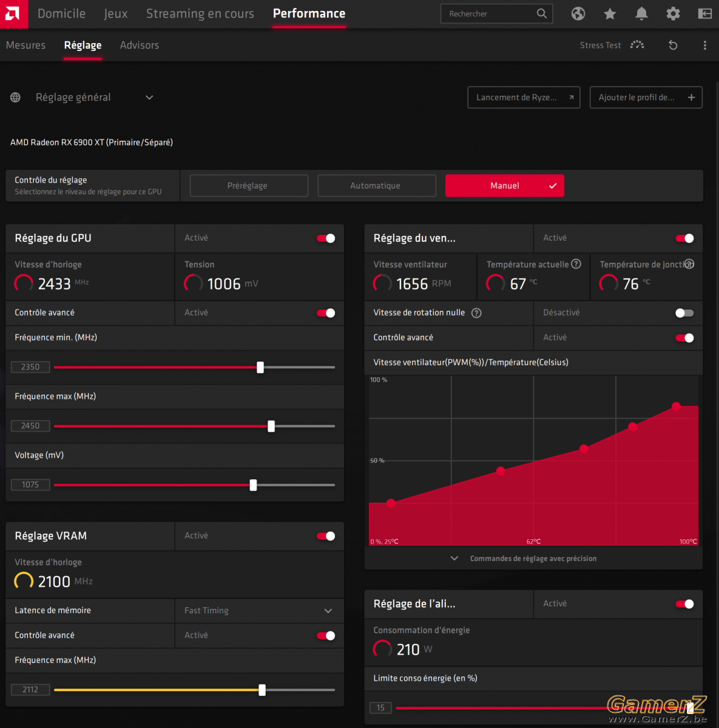Open settings gear icon
Screen dimensions: 719x728
(x=673, y=13)
